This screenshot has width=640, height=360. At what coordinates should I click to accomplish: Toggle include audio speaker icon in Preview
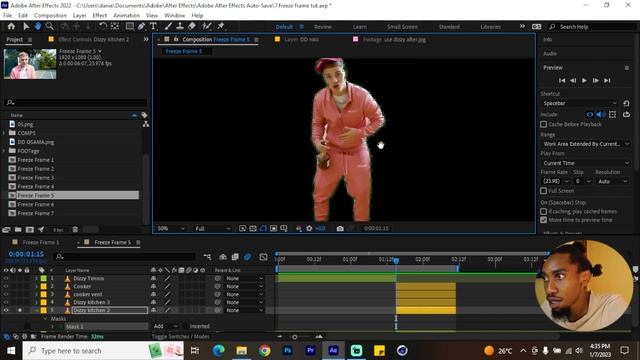coord(601,115)
